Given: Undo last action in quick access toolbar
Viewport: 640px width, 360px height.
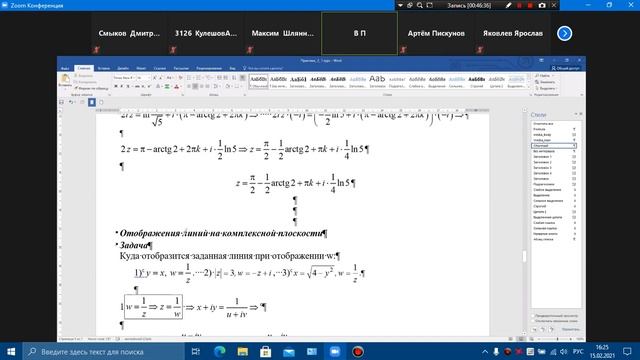Looking at the screenshot, I should click(x=71, y=102).
